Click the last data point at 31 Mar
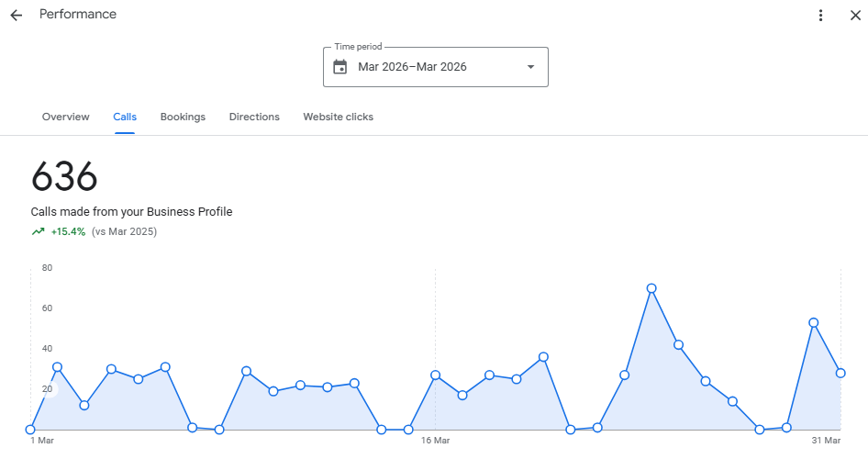The width and height of the screenshot is (868, 459). 840,374
